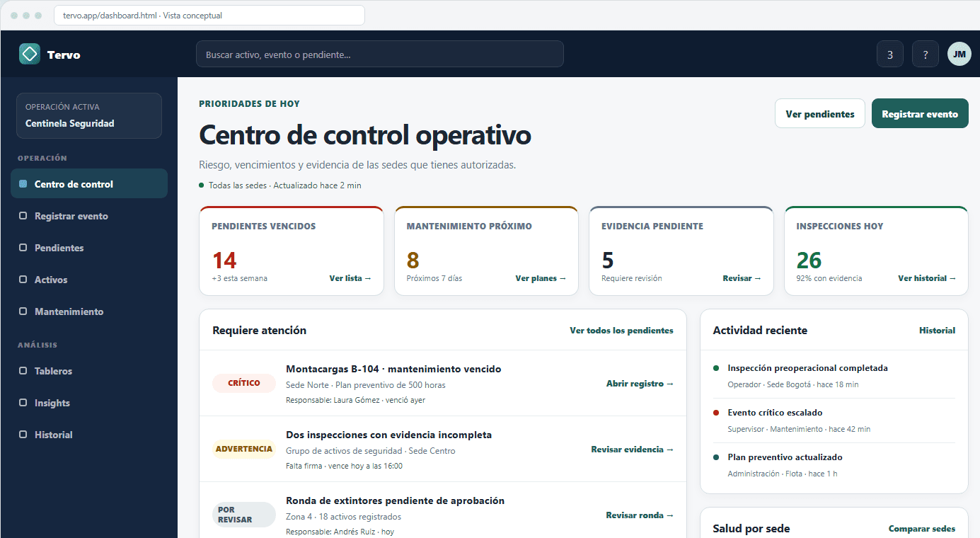This screenshot has width=980, height=538.
Task: Click the Historial sidebar square icon
Action: pyautogui.click(x=23, y=435)
